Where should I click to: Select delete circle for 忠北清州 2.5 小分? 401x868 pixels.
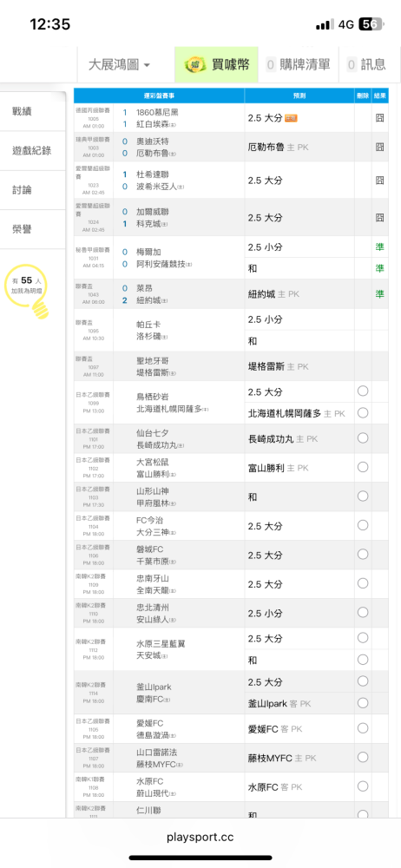coord(363,613)
